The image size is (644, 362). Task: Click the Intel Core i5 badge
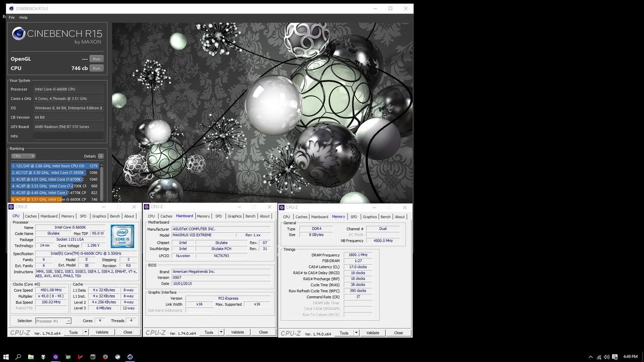tap(122, 237)
